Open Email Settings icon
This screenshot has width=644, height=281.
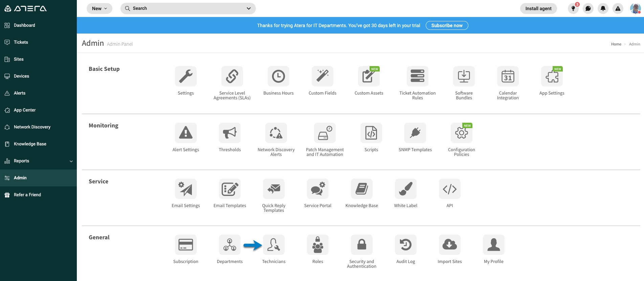tap(186, 189)
